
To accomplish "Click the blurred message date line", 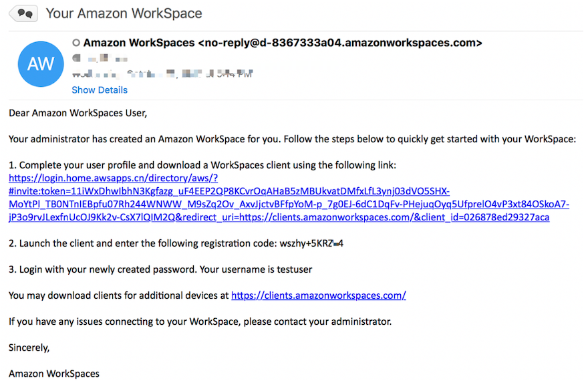I will [162, 74].
